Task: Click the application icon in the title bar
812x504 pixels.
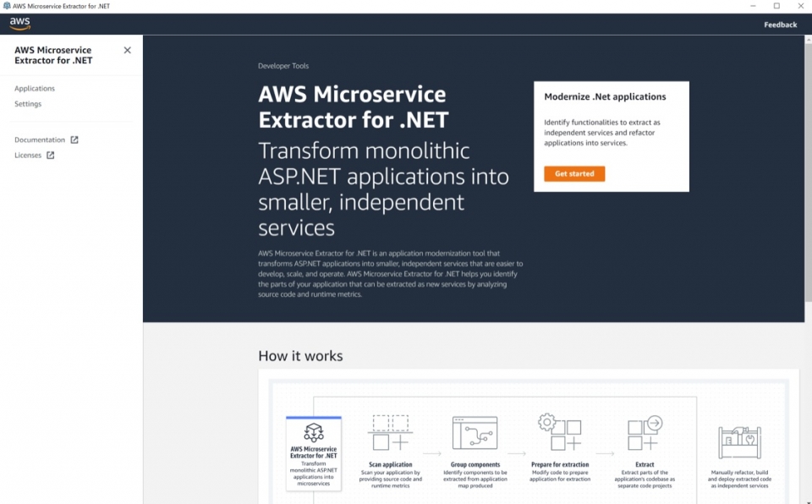Action: (x=7, y=6)
